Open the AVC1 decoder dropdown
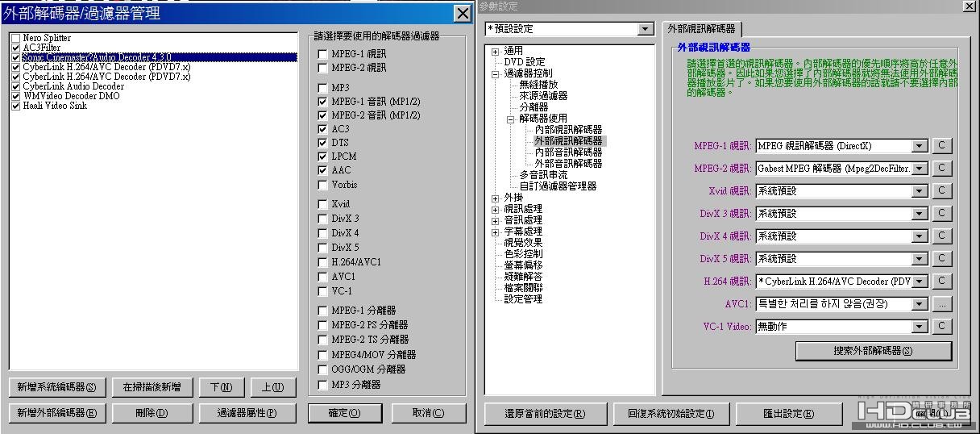 point(920,304)
